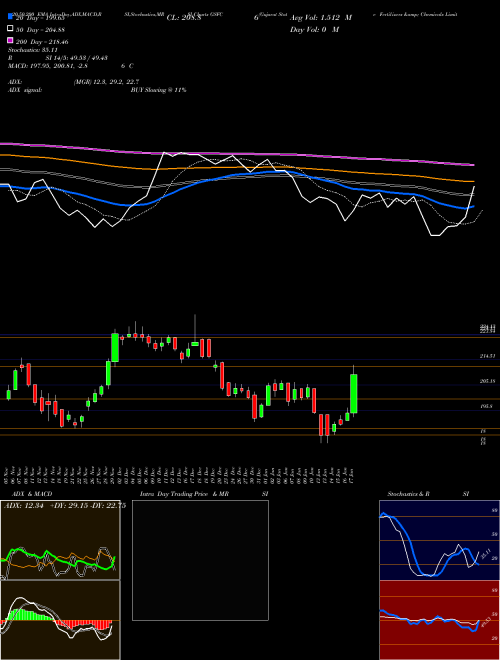
Task: Click the 205.18 price axis label
Action: coord(487,381)
